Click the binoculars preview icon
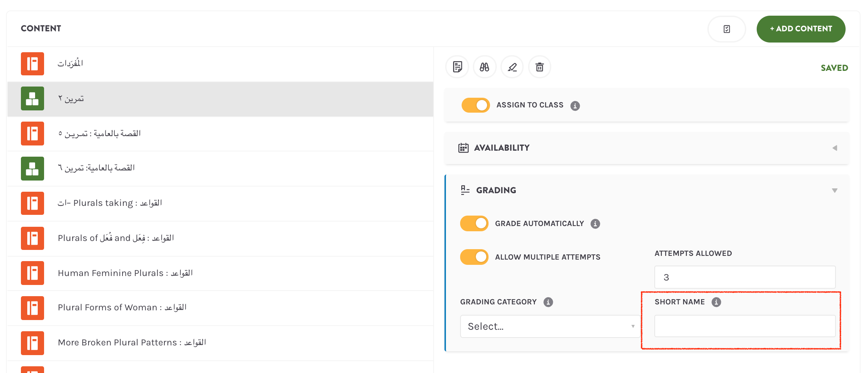868x373 pixels. (x=484, y=67)
